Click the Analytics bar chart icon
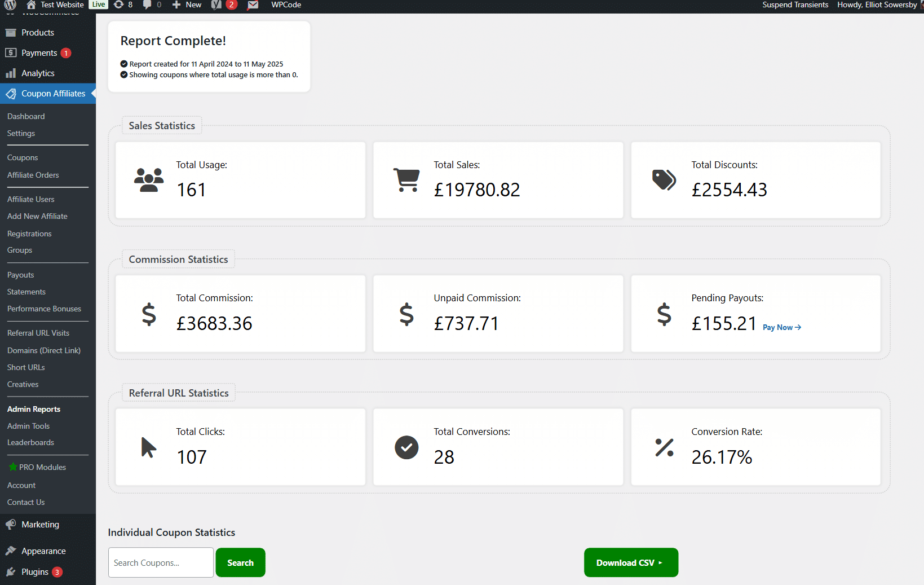 11,73
